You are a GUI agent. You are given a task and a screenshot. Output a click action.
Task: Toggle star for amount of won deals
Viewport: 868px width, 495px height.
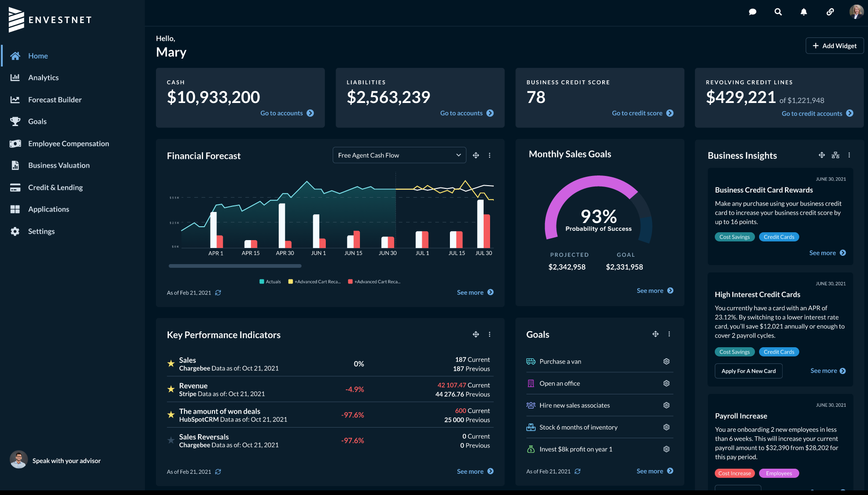171,415
